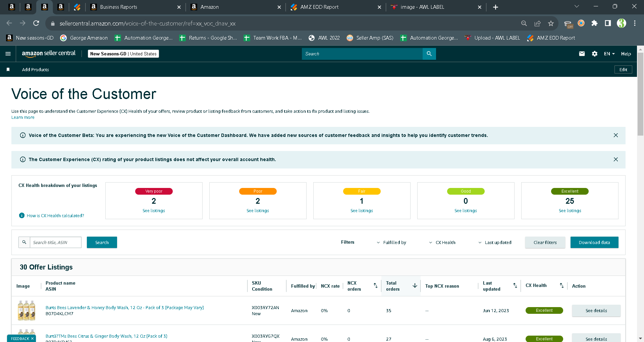See listings under Fair

362,210
